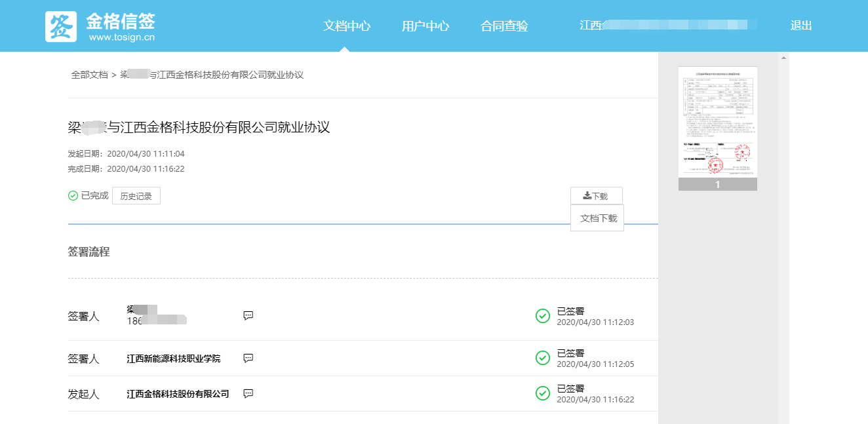Click the 历史记录 button
Viewport: 868px width, 424px height.
coord(136,196)
